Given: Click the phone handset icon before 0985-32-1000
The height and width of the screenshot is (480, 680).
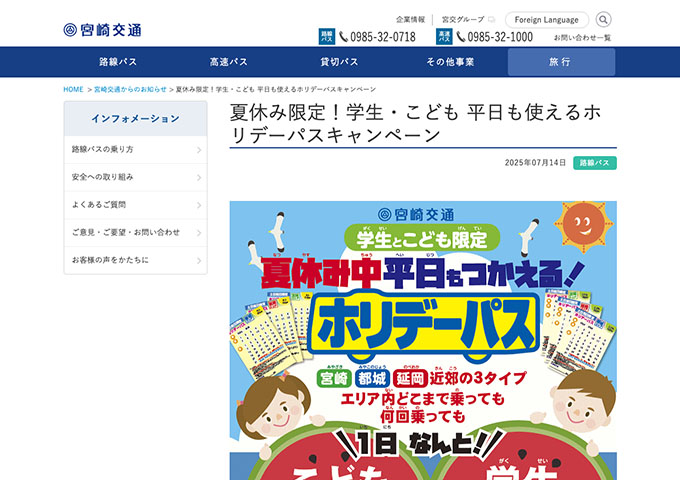Looking at the screenshot, I should coord(461,37).
